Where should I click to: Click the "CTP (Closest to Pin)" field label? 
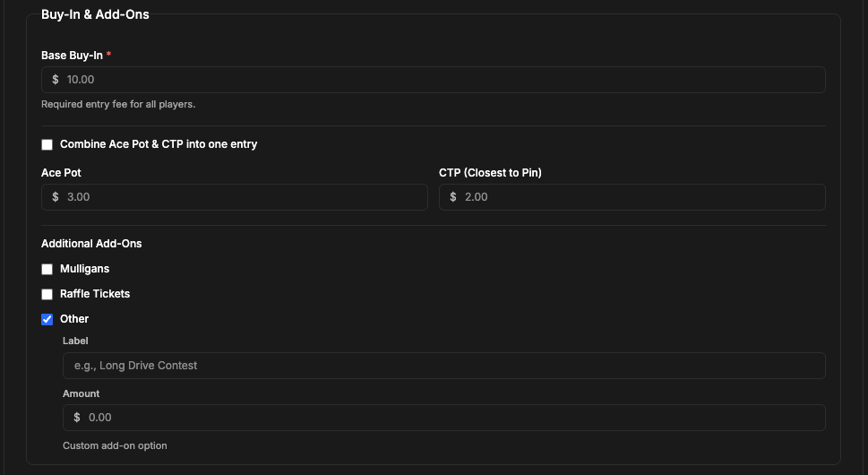click(490, 172)
